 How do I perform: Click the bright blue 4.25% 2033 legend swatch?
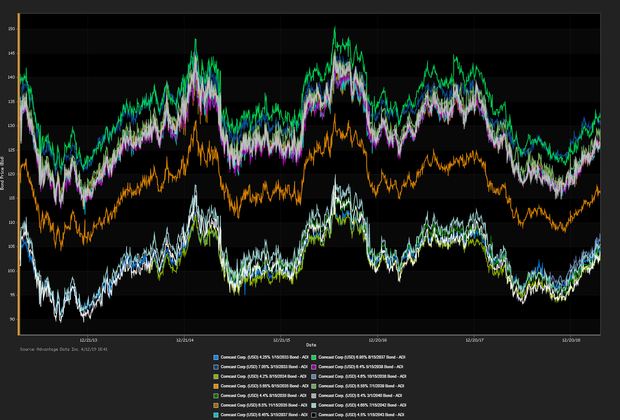pos(216,357)
